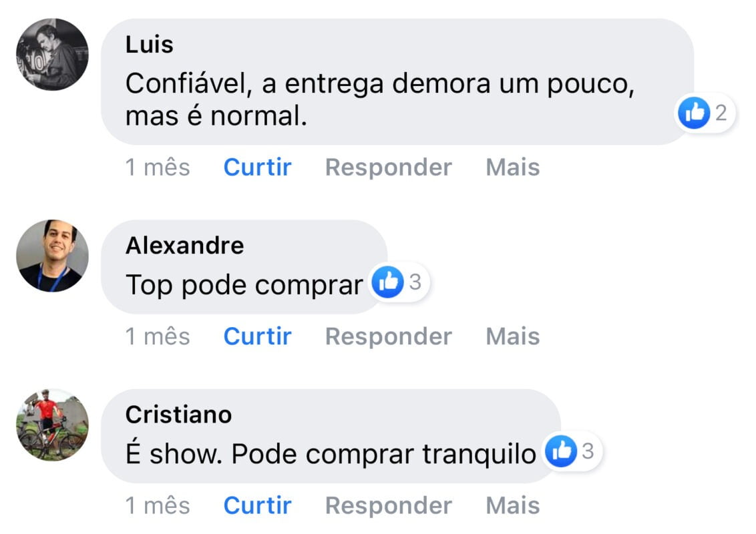Click the like reaction icon on Luis's comment
The width and height of the screenshot is (756, 534).
click(693, 113)
